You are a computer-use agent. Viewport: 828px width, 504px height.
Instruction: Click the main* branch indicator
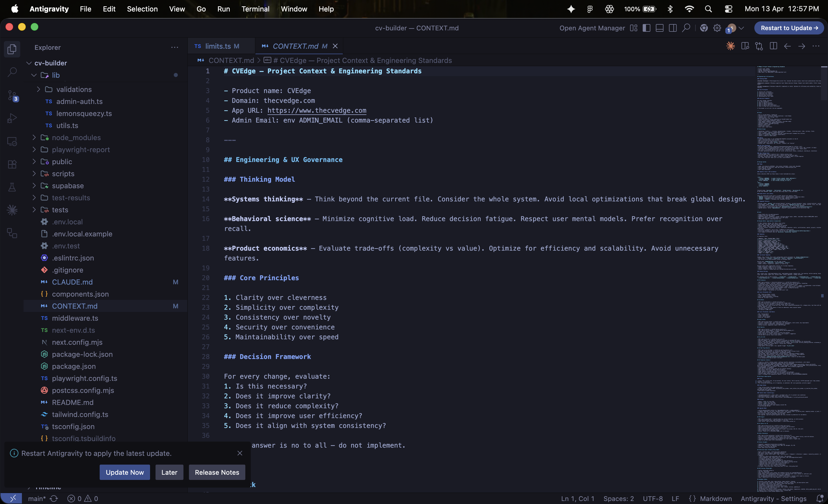[37, 499]
